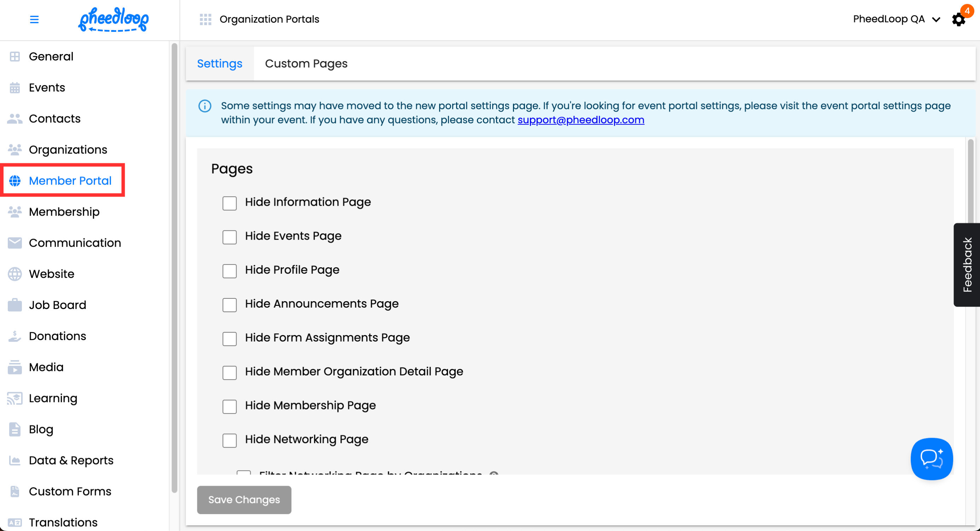Click the Job Board briefcase icon
This screenshot has height=531, width=980.
15,305
